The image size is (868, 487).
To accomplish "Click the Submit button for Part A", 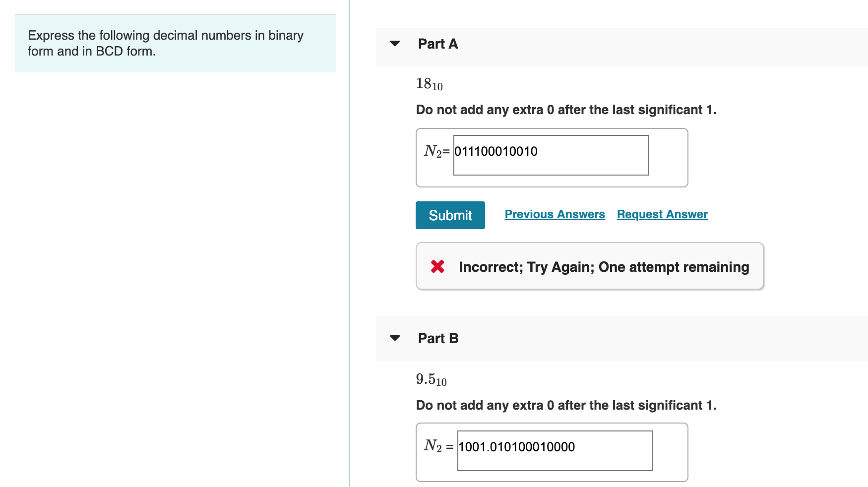I will 449,215.
